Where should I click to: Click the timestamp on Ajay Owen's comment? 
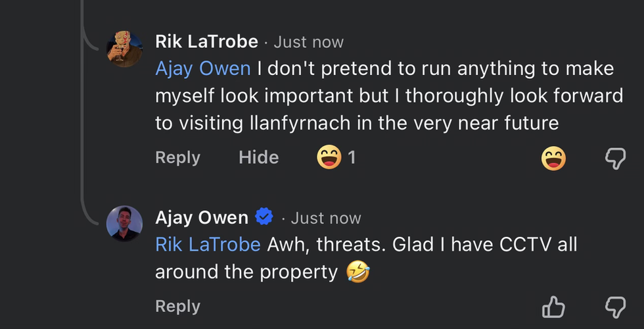(x=325, y=218)
